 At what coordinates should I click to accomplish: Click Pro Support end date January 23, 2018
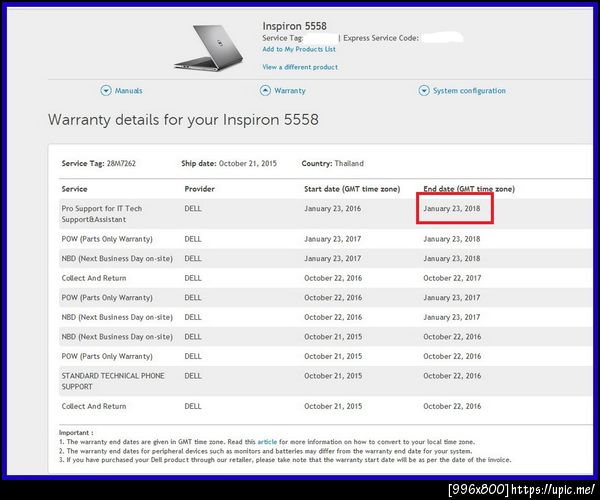point(452,208)
